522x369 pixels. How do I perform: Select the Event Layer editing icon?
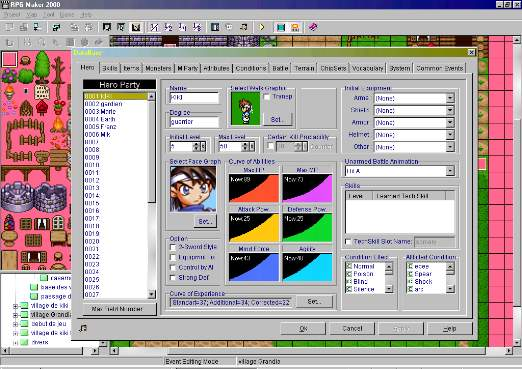(136, 27)
